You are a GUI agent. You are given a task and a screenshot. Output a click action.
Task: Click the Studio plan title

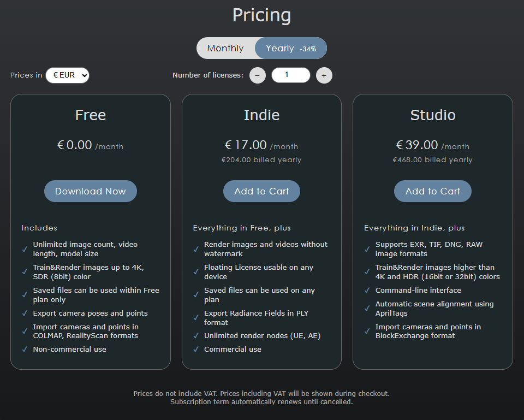tap(433, 115)
